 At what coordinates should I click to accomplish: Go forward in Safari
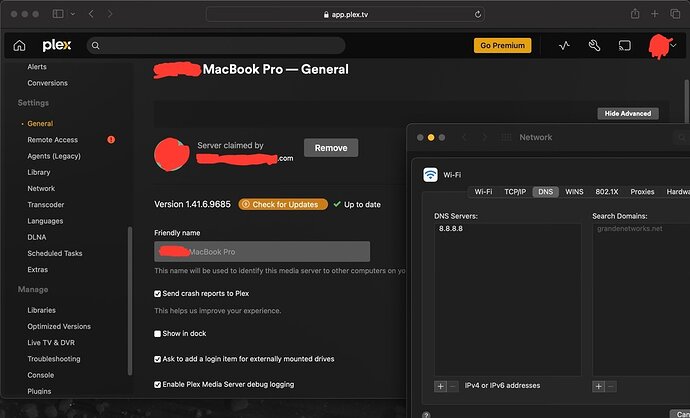(110, 14)
